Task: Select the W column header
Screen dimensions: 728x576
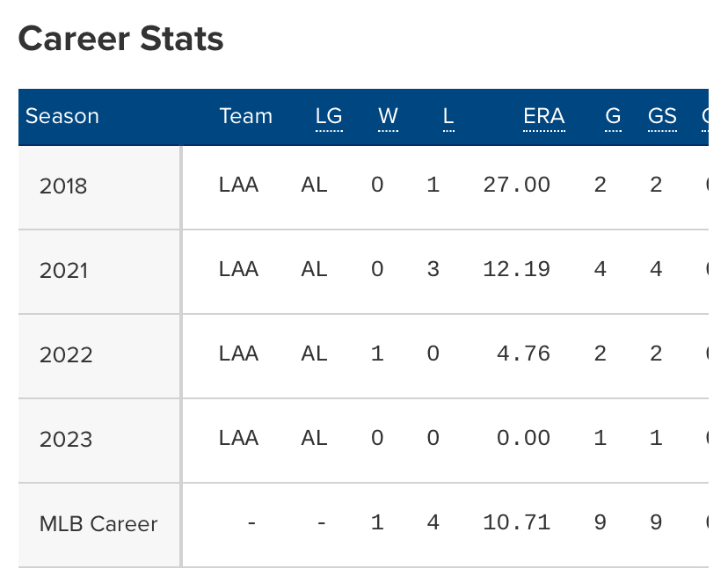Action: (x=388, y=116)
